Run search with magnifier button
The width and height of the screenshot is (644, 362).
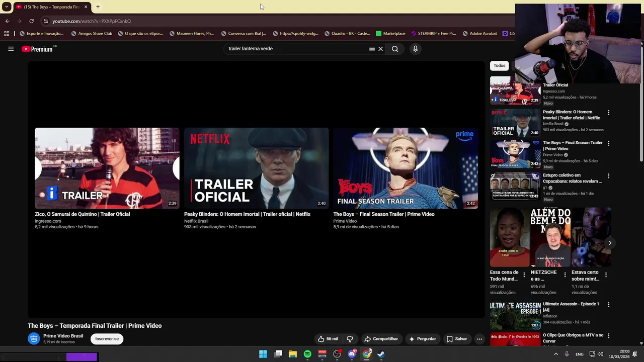click(395, 49)
